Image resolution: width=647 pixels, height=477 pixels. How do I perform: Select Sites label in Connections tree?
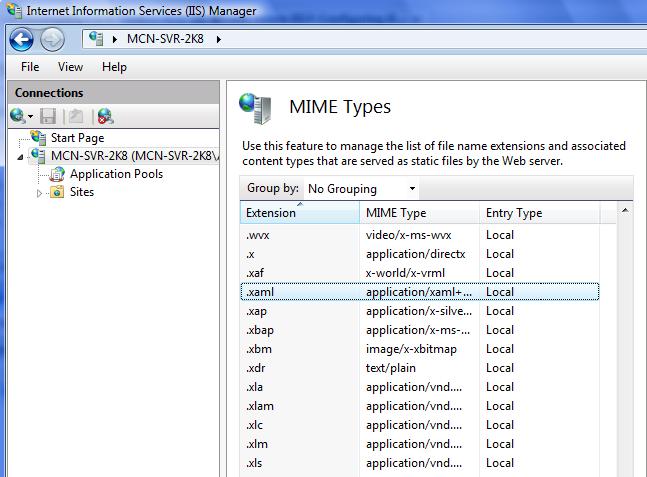pyautogui.click(x=82, y=192)
